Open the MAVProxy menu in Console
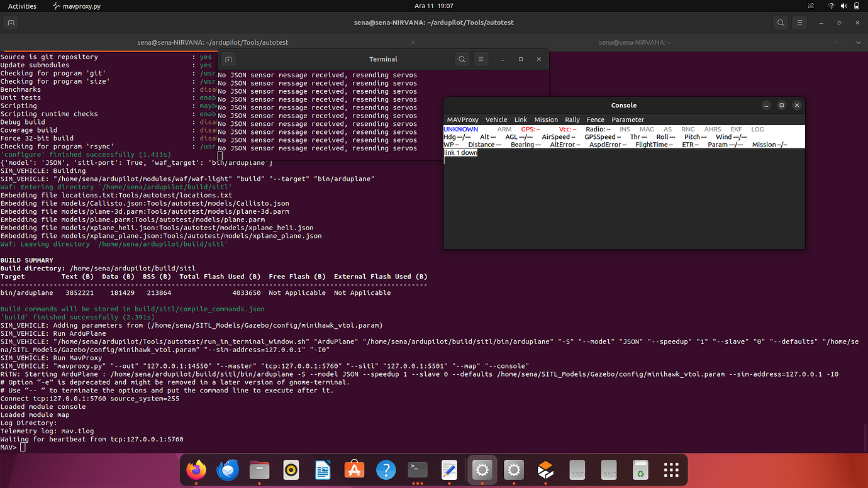 point(462,119)
